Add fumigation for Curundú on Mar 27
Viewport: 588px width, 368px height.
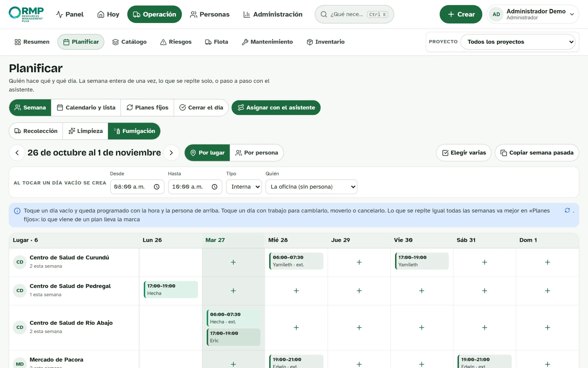point(233,262)
